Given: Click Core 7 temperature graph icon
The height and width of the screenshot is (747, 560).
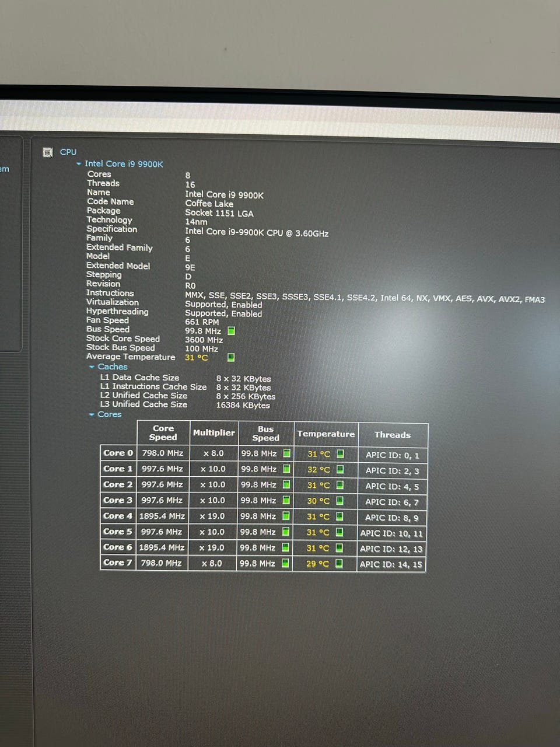Looking at the screenshot, I should [x=339, y=564].
